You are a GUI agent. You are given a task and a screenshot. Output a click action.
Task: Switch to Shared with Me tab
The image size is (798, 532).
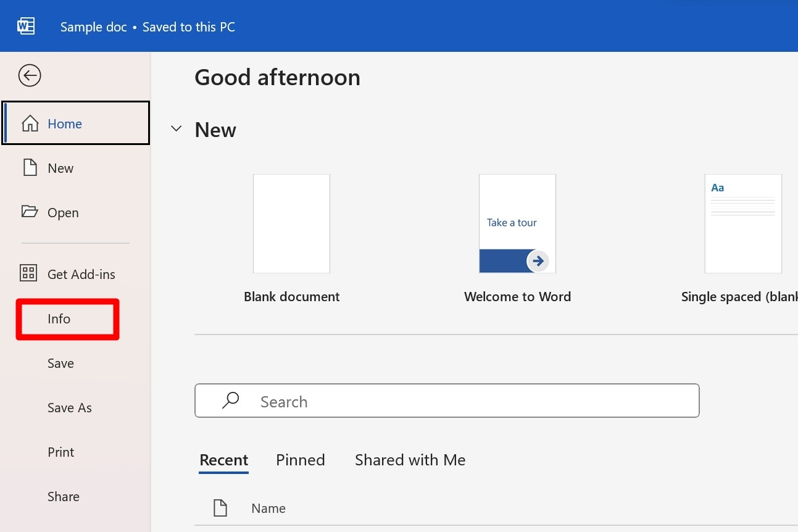pyautogui.click(x=410, y=460)
